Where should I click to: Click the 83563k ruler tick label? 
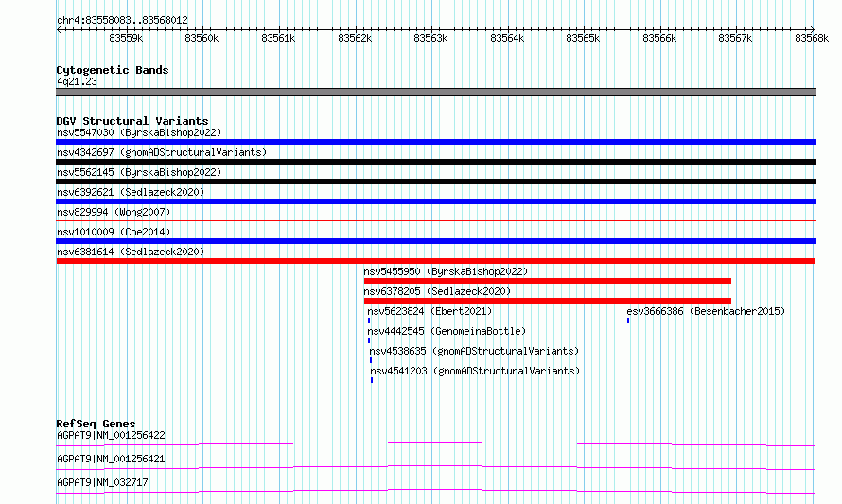tap(430, 38)
